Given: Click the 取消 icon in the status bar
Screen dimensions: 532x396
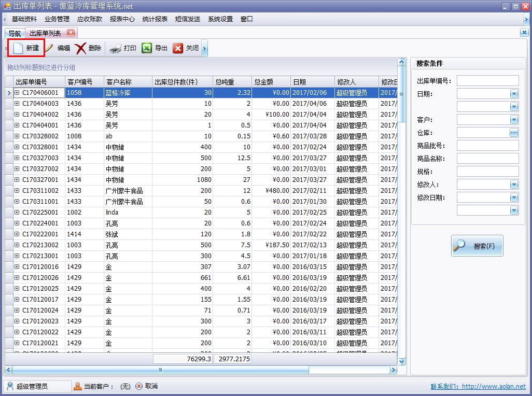Looking at the screenshot, I should [139, 386].
